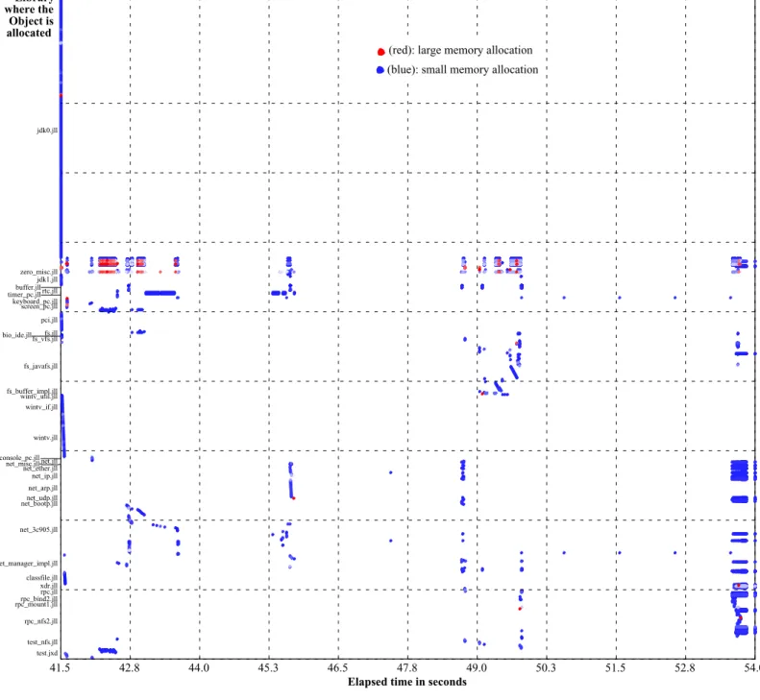Click the bio_ide.jll library label

click(x=17, y=335)
